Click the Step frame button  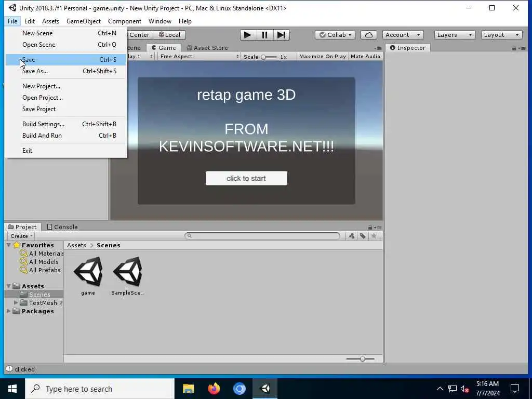tap(281, 35)
